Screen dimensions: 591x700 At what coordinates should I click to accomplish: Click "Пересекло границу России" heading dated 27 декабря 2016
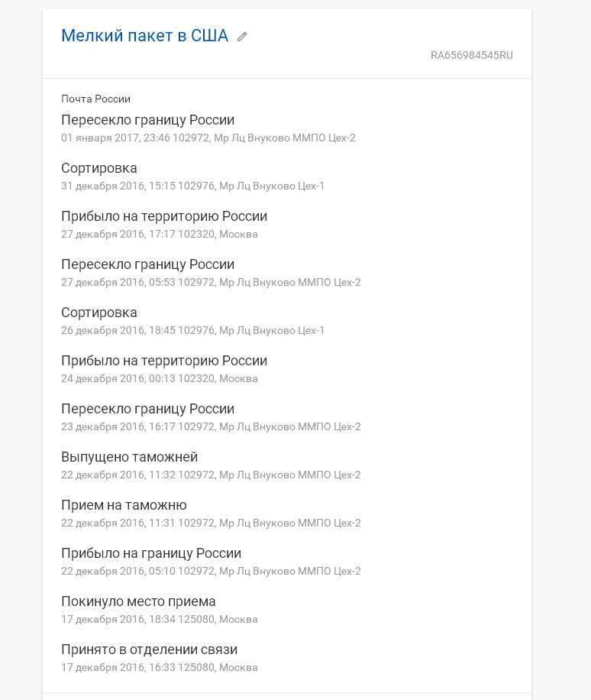pyautogui.click(x=147, y=264)
